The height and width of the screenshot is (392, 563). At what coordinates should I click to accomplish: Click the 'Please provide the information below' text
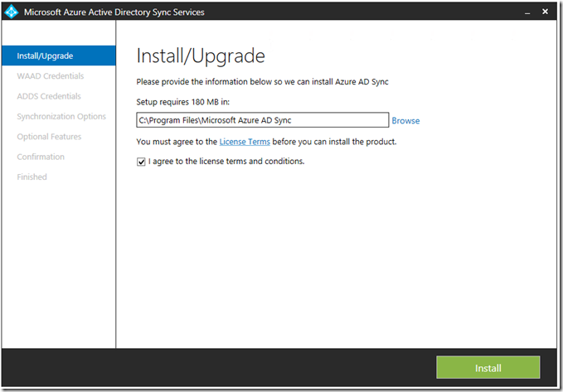[263, 82]
